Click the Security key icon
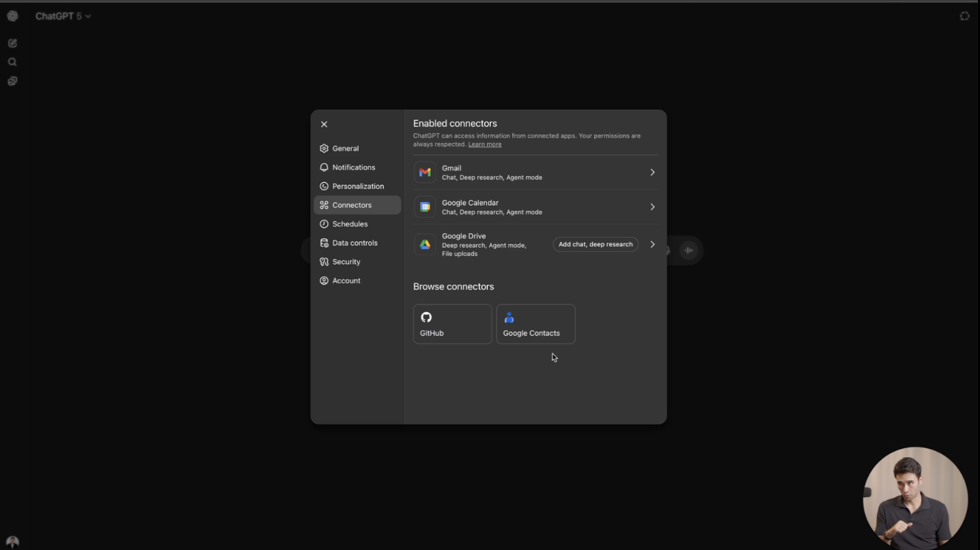Viewport: 980px width, 550px height. pos(324,262)
